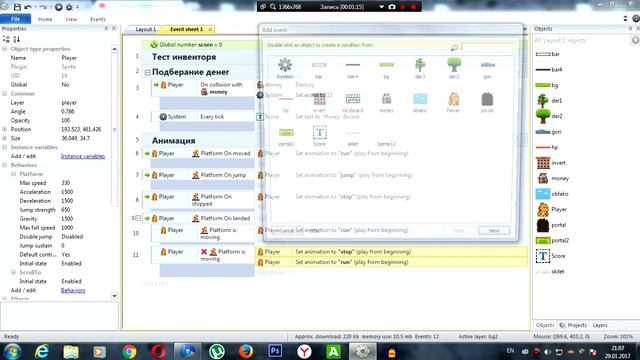Screen dimensions: 640x360
Task: Select portal object in Add event dialog
Action: [x=487, y=102]
